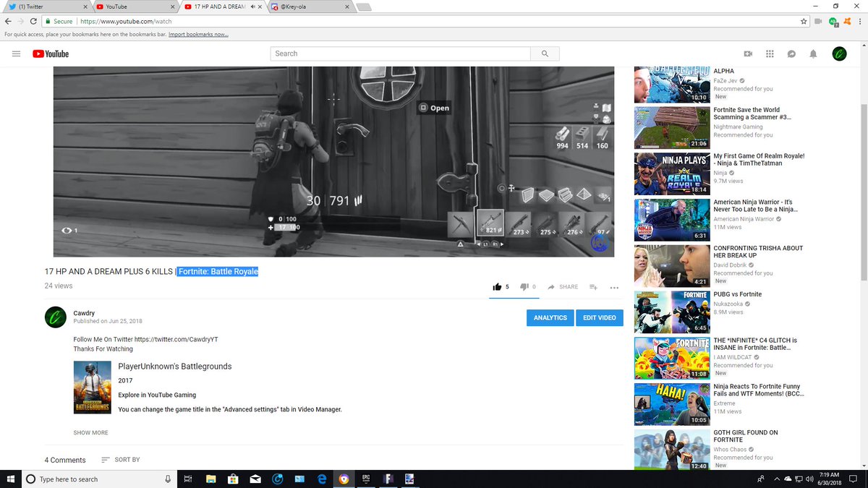
Task: Go to the YouTube home logo
Action: click(x=50, y=53)
